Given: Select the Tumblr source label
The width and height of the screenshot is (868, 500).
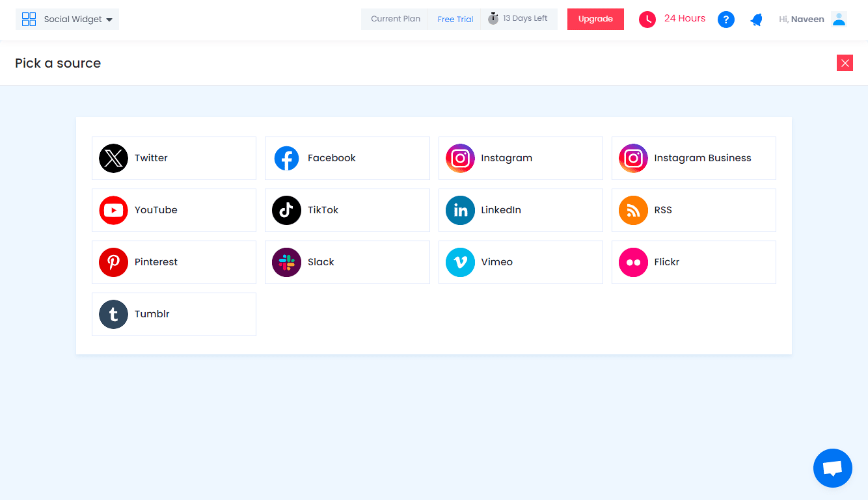Looking at the screenshot, I should (152, 314).
